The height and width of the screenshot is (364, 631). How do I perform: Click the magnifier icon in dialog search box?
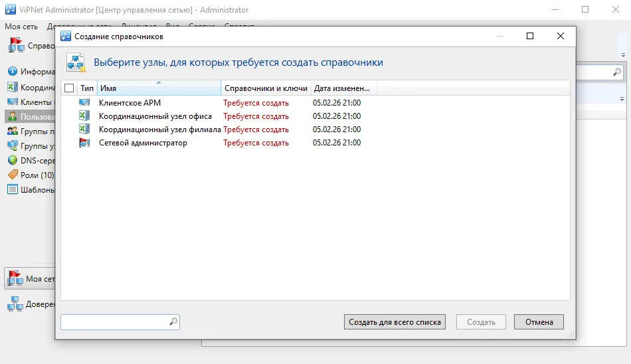click(x=173, y=321)
